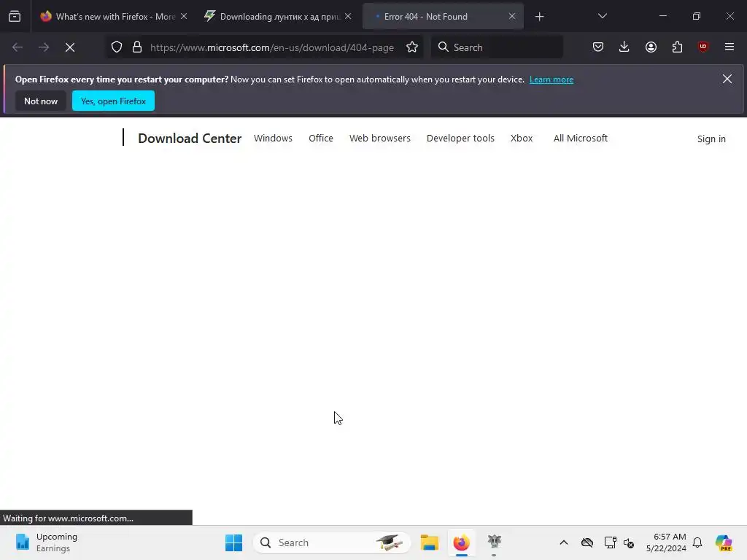The image size is (747, 560).
Task: Open the display/network tray icon
Action: [x=610, y=542]
